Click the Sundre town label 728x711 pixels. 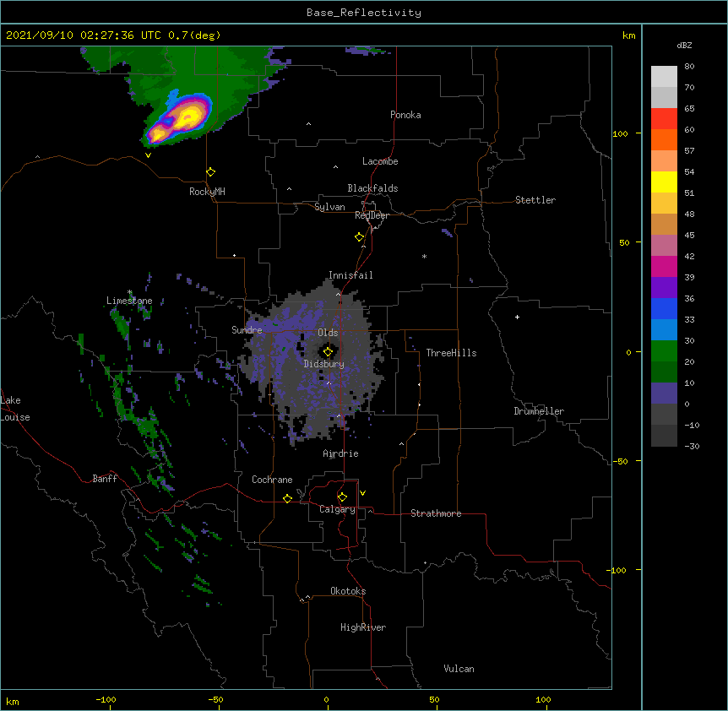(x=247, y=330)
